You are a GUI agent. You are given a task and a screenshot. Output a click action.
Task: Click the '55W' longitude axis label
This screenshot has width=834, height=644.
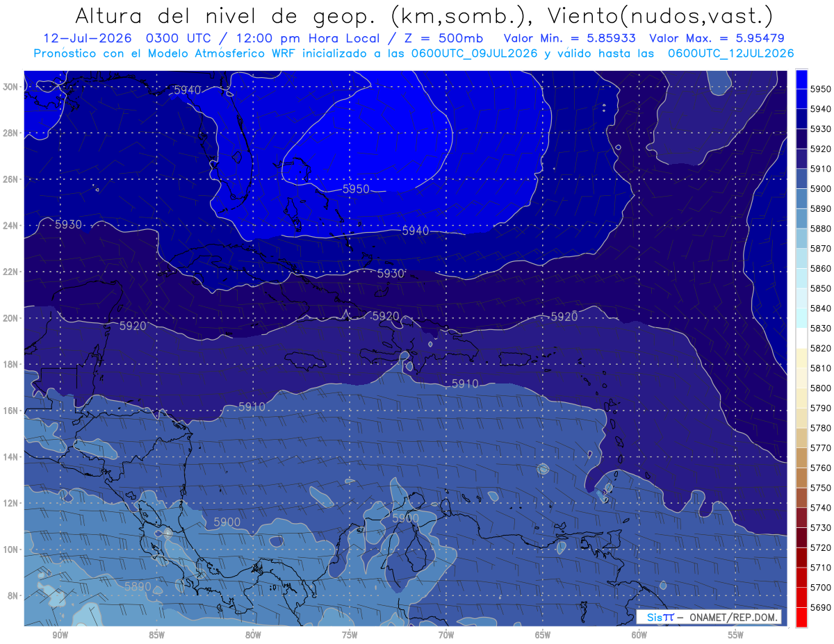click(x=736, y=635)
